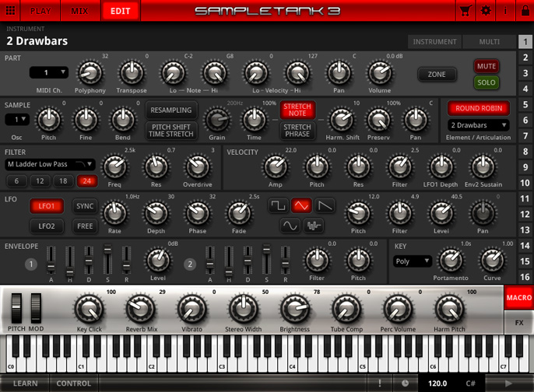This screenshot has width=534, height=392.
Task: Select LFO2 button
Action: point(47,226)
